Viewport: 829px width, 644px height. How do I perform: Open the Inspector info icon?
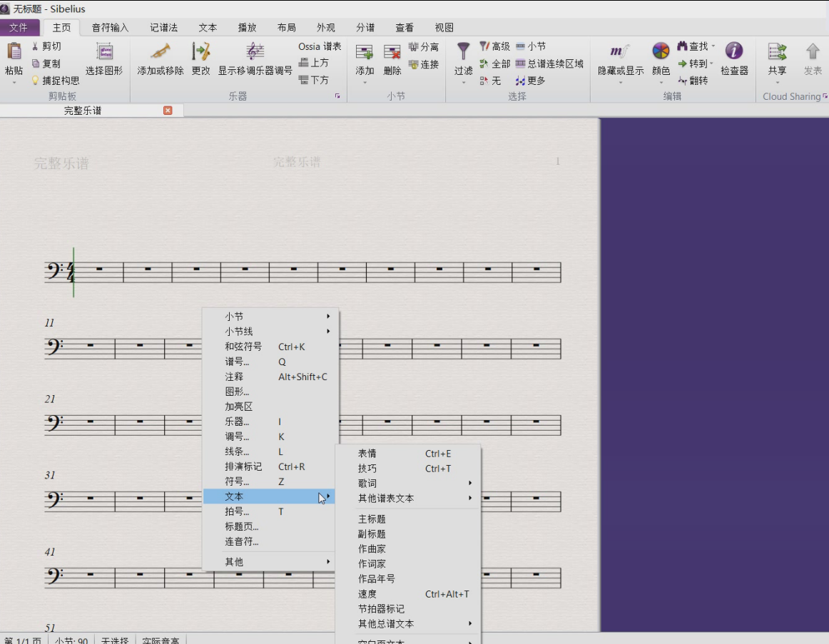click(x=734, y=51)
